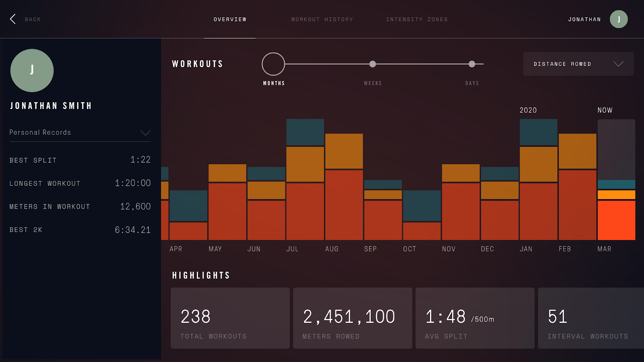
Task: Select the JUL bar in chart
Action: [x=305, y=179]
